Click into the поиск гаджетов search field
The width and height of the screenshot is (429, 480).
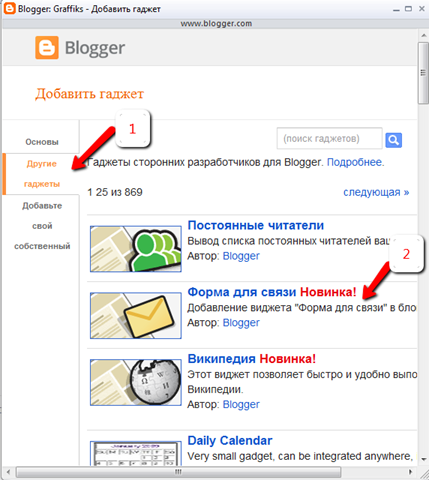coord(329,138)
